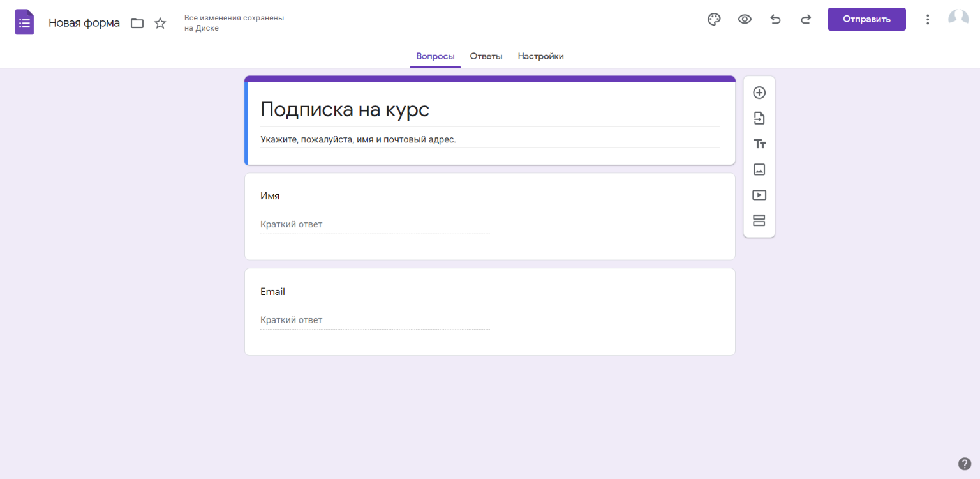Switch to the Ответы tab
Screen dimensions: 980x479
[x=486, y=56]
